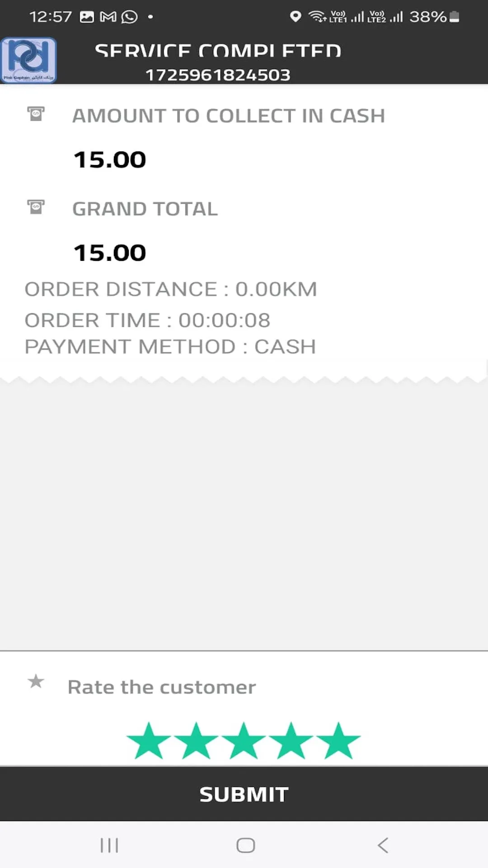The width and height of the screenshot is (488, 868).
Task: Tap the Android back navigation arrow
Action: click(383, 845)
